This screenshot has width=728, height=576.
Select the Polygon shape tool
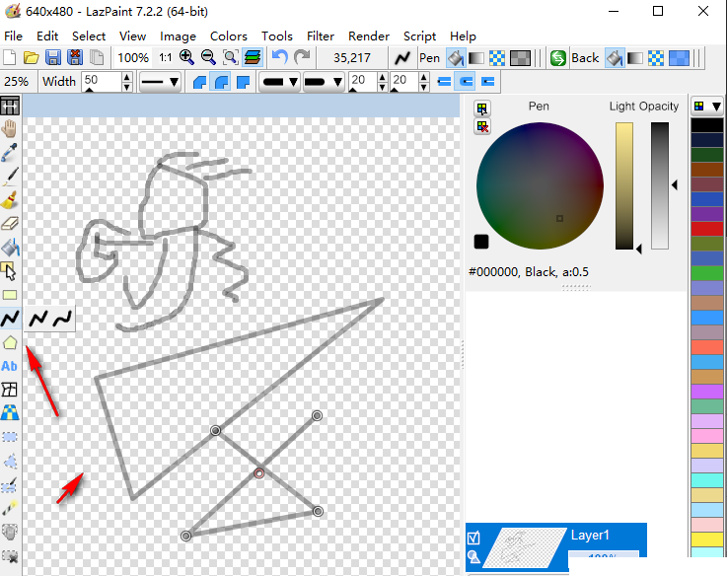[10, 342]
